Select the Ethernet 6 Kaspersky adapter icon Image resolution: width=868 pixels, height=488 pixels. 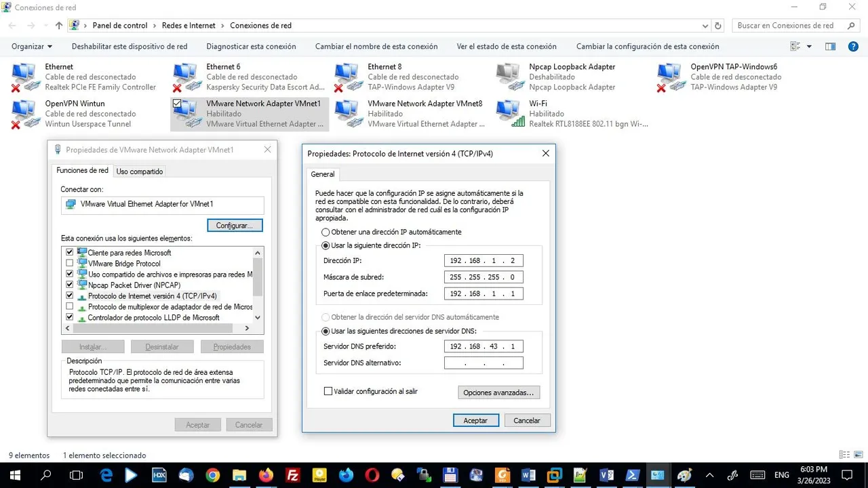click(187, 77)
